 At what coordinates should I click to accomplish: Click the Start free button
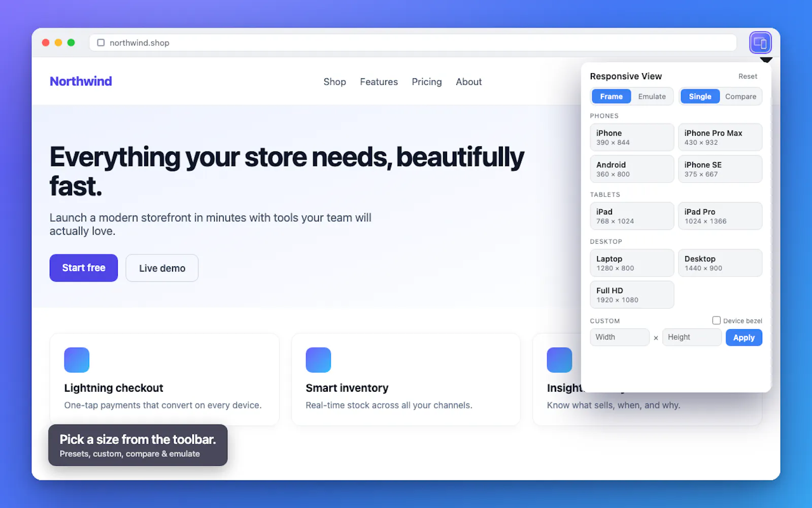pyautogui.click(x=84, y=268)
